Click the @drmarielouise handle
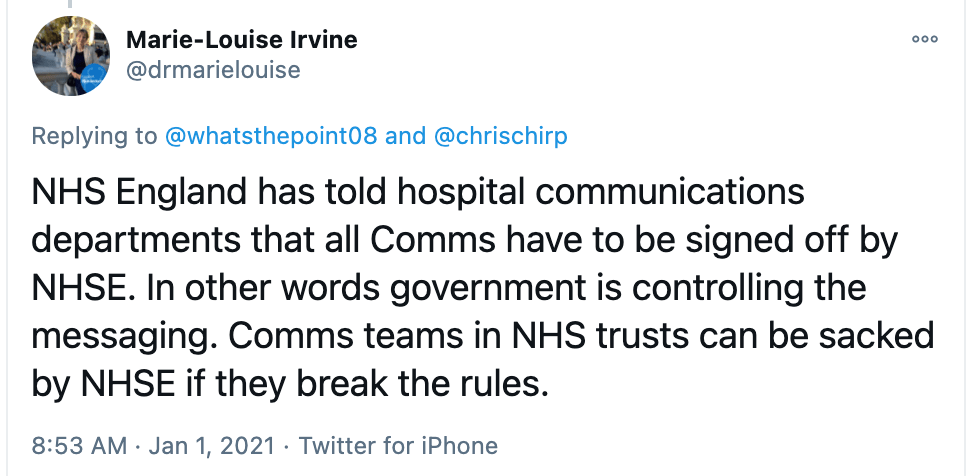This screenshot has height=476, width=970. (x=213, y=70)
